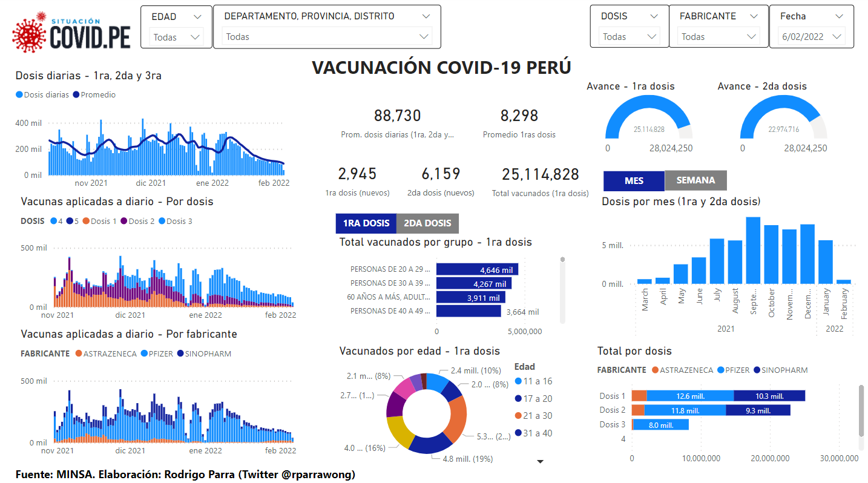The height and width of the screenshot is (483, 868).
Task: Select '17 a 20' age legend item
Action: pos(533,398)
